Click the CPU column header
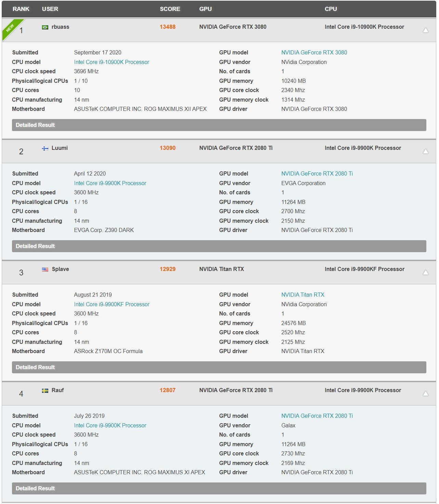 click(x=331, y=9)
